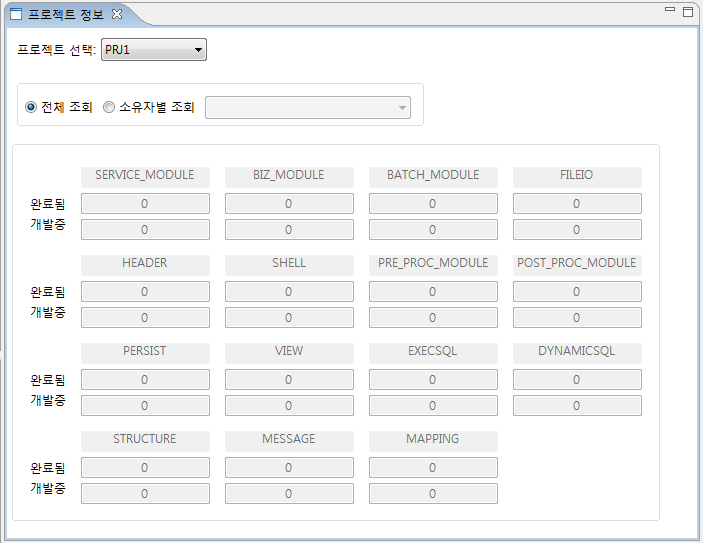Click the FILEIO 완료됨 count field
The width and height of the screenshot is (703, 543).
(577, 204)
